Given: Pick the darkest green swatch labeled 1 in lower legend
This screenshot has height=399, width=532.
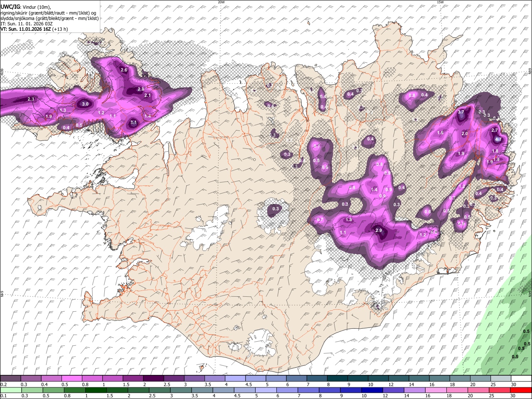Looking at the screenshot, I should tap(96, 390).
